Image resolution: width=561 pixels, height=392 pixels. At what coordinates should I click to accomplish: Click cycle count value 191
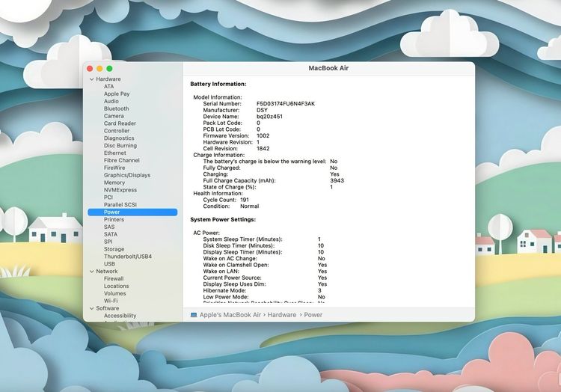click(x=245, y=200)
